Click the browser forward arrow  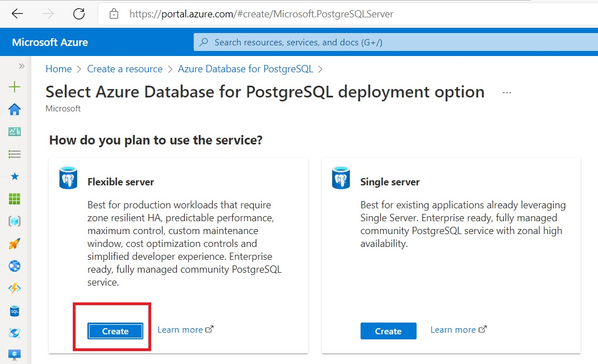coord(48,14)
